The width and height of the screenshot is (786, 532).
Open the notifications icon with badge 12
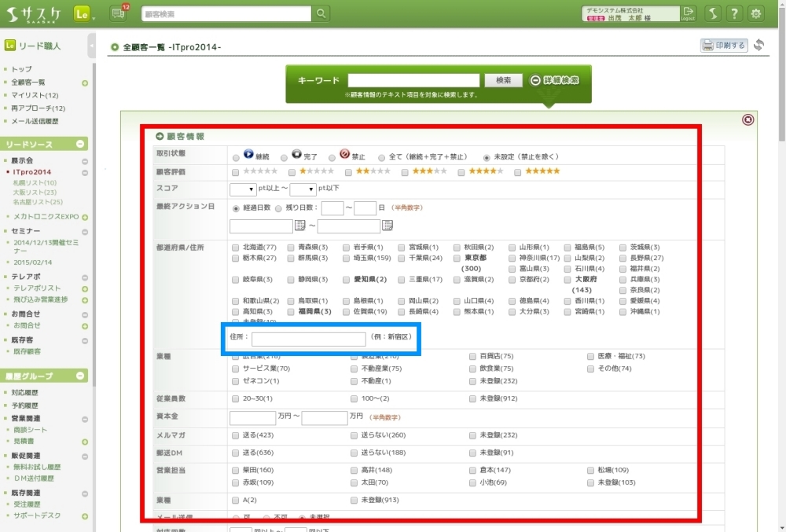click(119, 13)
